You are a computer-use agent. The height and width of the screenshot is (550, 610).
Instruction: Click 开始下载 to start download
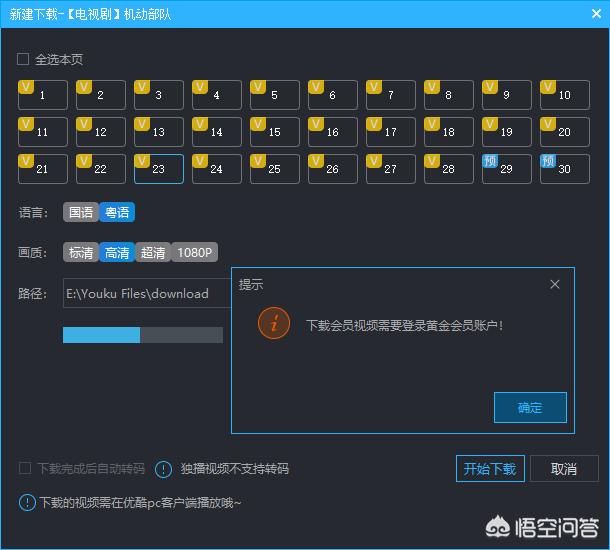pyautogui.click(x=490, y=469)
